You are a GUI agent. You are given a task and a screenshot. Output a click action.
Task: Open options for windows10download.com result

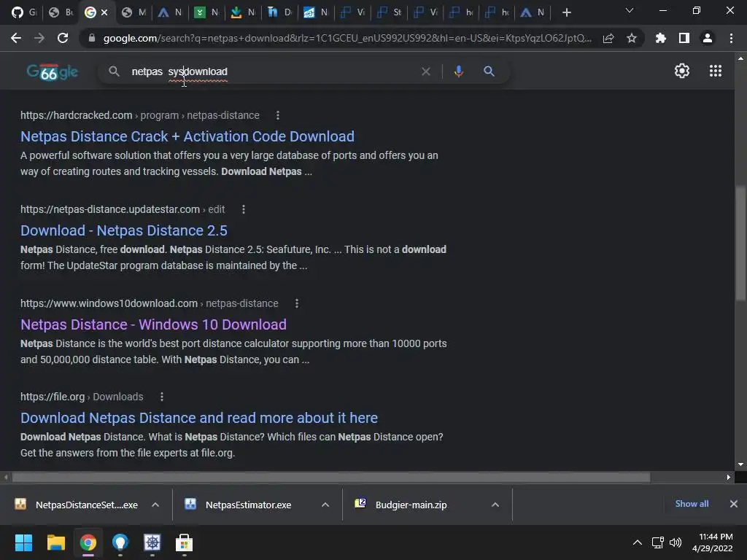point(297,303)
